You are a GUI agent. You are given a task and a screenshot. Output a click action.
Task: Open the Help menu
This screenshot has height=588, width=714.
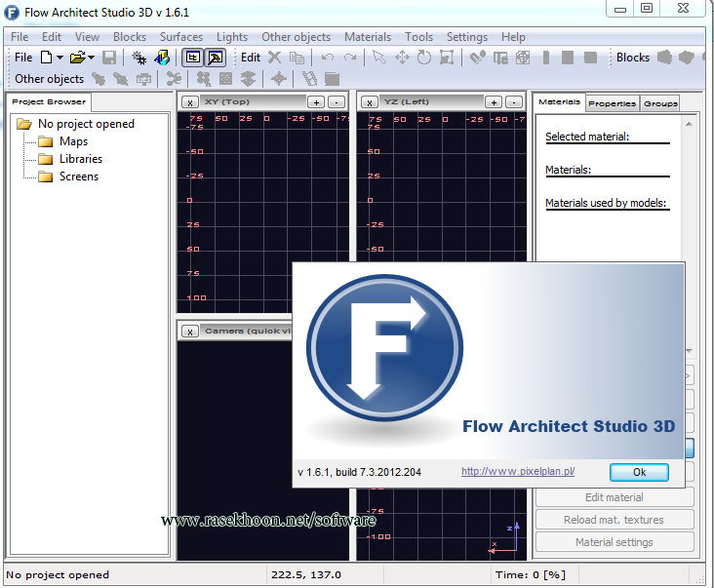click(x=513, y=37)
